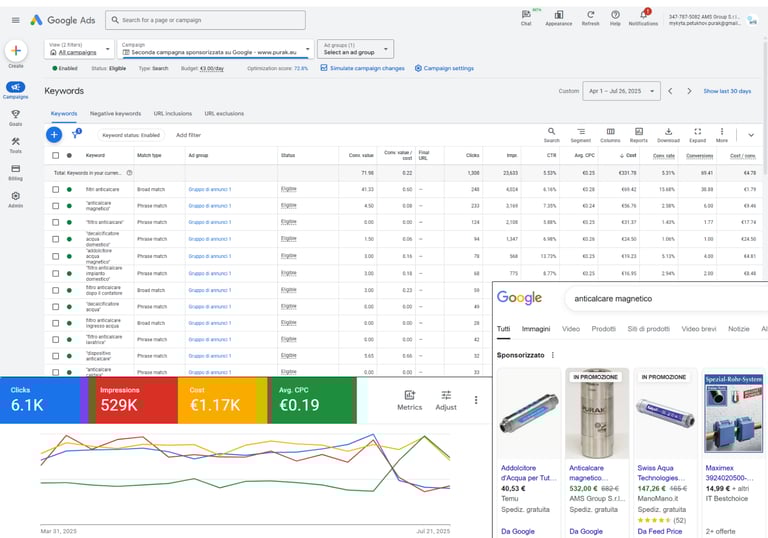Click the Create plus button
Image resolution: width=768 pixels, height=538 pixels.
[x=16, y=51]
